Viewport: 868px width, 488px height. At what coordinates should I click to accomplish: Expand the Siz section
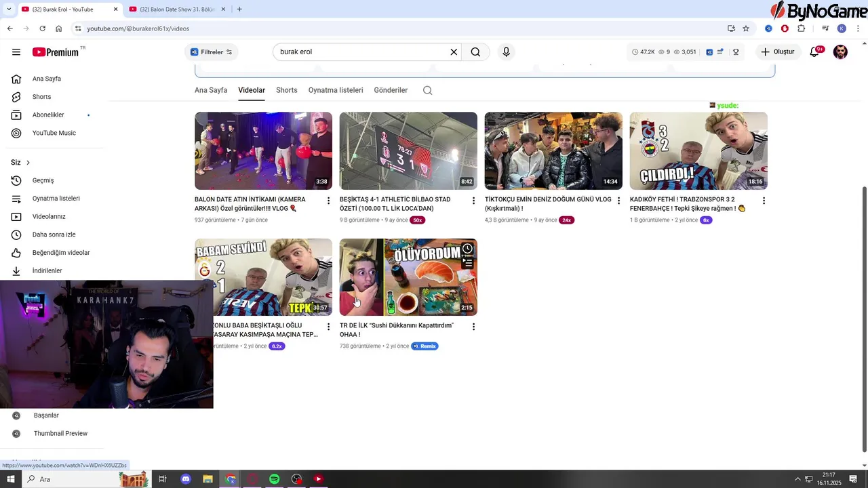tap(20, 163)
